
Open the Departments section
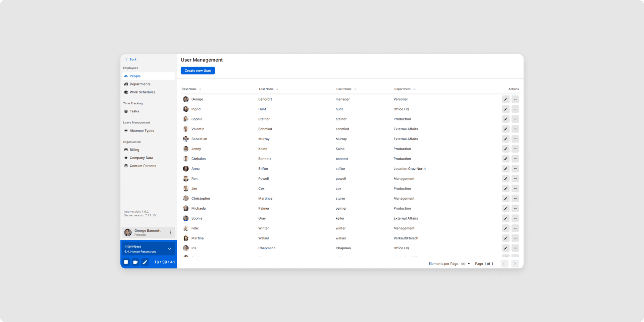click(149, 84)
